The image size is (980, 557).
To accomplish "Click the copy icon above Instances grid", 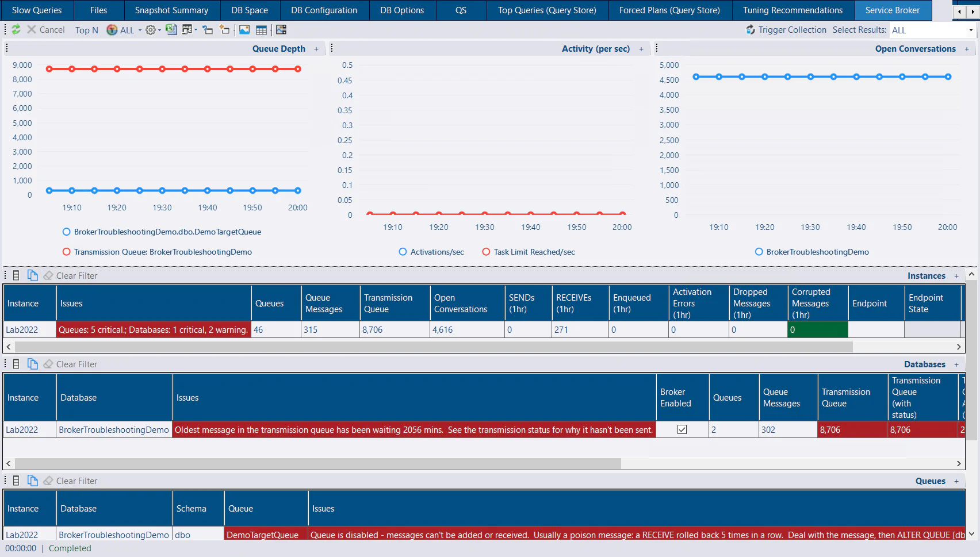I will tap(33, 276).
